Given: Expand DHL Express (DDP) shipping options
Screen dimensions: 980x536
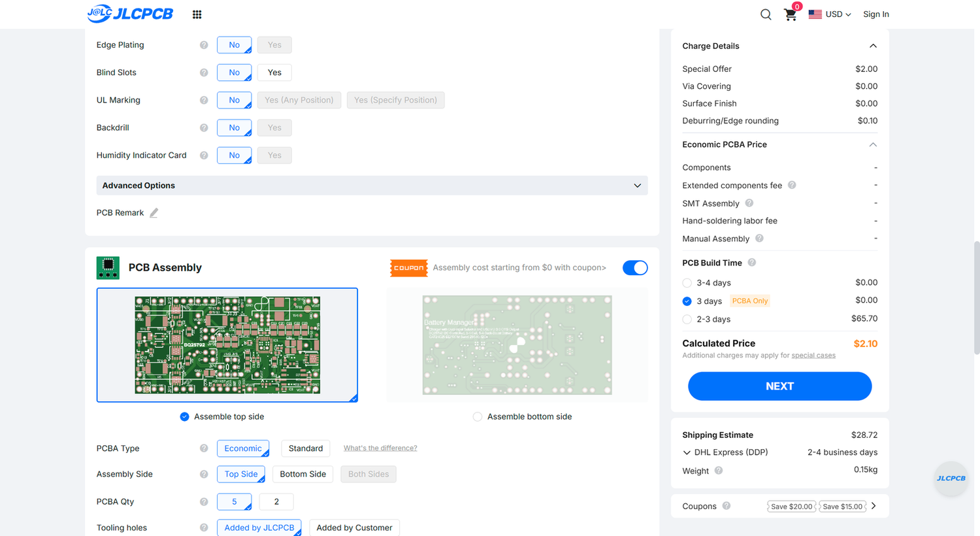Looking at the screenshot, I should point(687,452).
